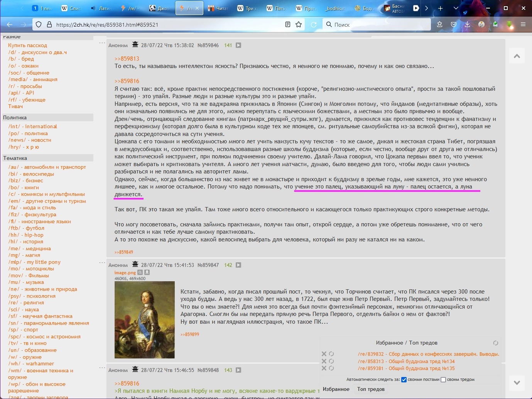This screenshot has height=399, width=532.
Task: Reload the page in Firefox
Action: click(x=314, y=24)
